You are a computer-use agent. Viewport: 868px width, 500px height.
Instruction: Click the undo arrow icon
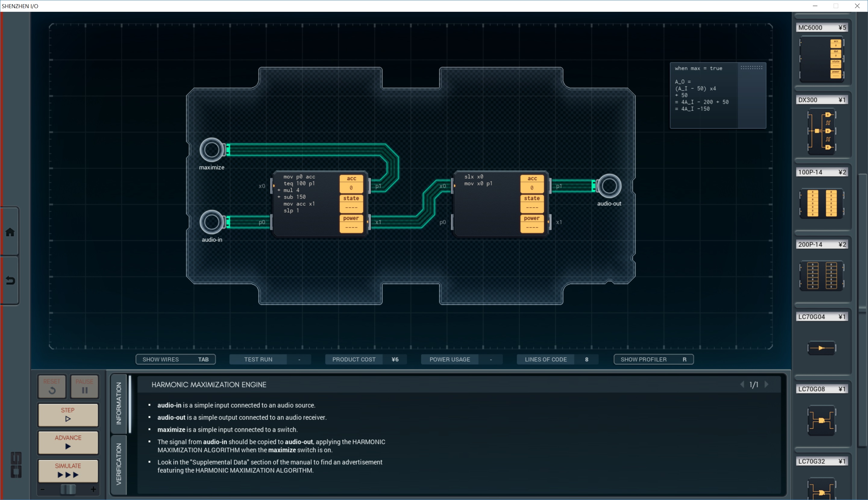pyautogui.click(x=10, y=280)
